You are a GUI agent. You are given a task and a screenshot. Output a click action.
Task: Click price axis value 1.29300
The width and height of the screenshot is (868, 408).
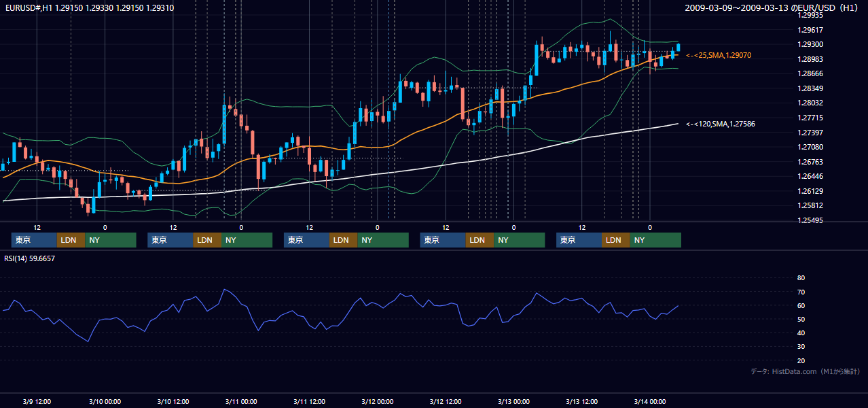(810, 44)
